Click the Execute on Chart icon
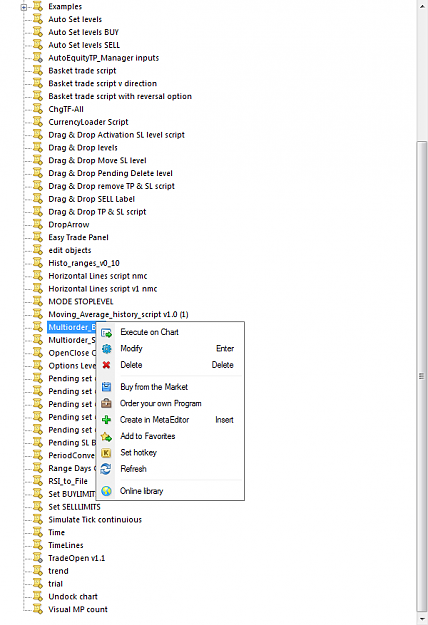 click(106, 333)
